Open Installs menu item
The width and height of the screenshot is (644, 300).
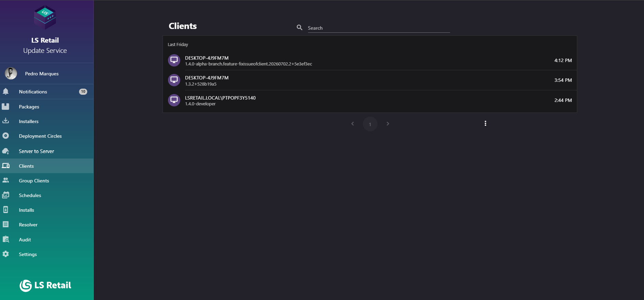pos(47,210)
